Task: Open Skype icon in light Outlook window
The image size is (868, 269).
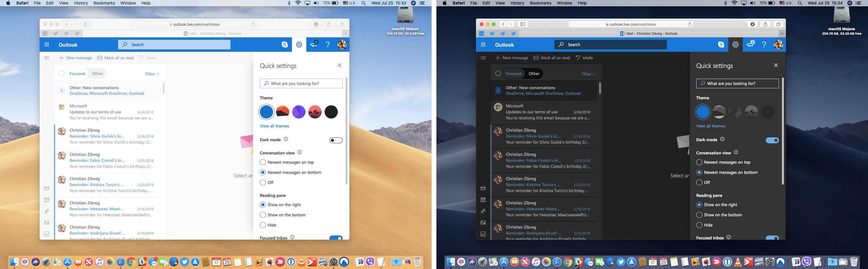Action: pyautogui.click(x=285, y=45)
